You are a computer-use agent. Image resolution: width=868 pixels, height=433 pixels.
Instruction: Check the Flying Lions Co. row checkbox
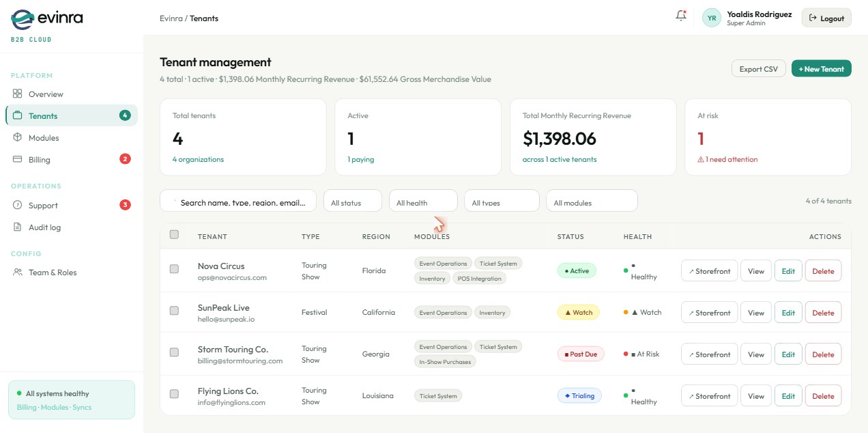pos(174,394)
